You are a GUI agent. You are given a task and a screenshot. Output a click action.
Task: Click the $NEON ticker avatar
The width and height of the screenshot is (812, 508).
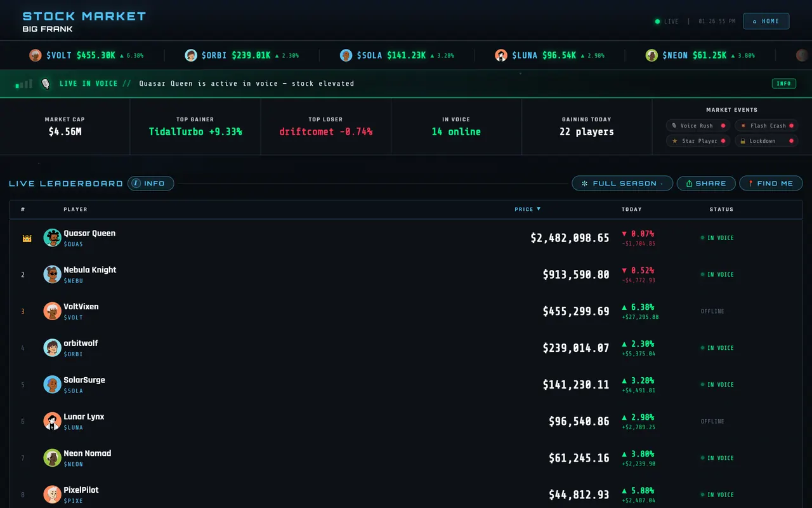click(x=652, y=55)
